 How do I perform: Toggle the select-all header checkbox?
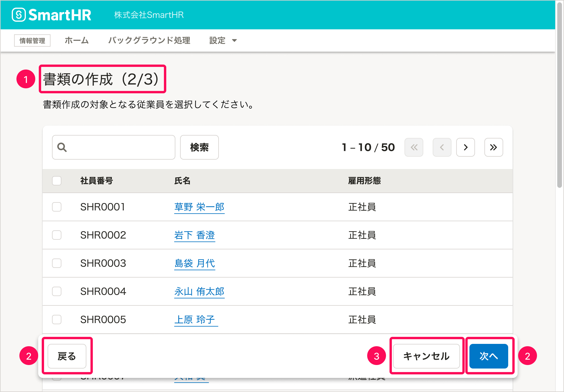(57, 181)
